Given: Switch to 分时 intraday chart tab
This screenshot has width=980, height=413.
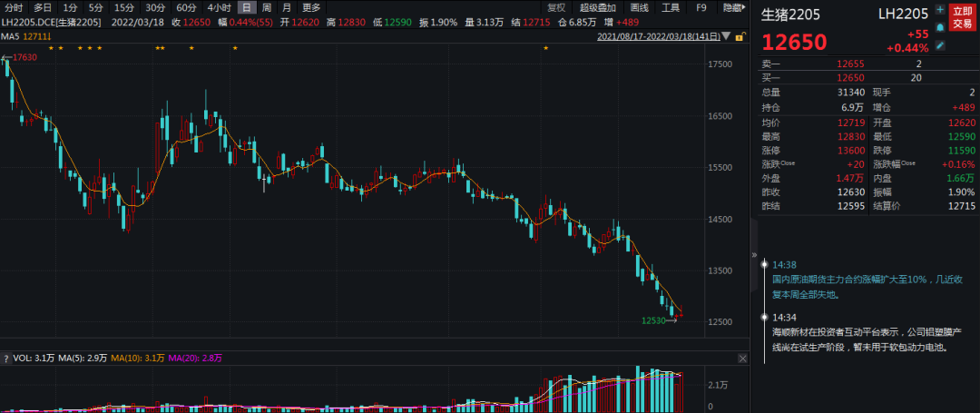Looking at the screenshot, I should point(14,7).
